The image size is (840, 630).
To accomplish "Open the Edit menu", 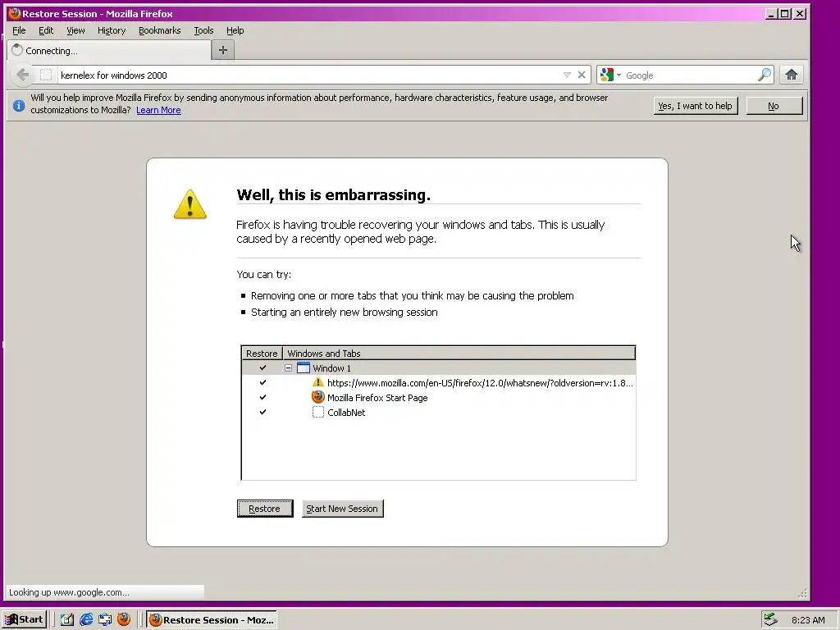I will (46, 30).
